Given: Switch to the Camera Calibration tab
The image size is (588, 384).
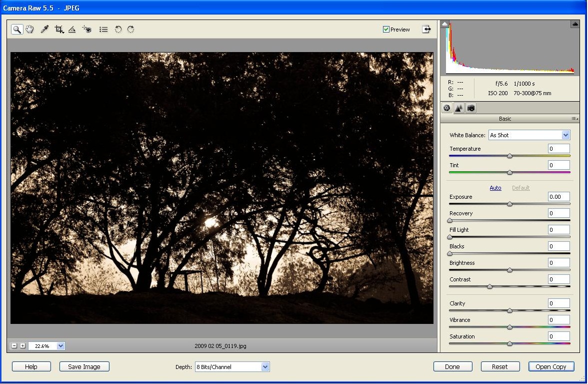Looking at the screenshot, I should (470, 108).
